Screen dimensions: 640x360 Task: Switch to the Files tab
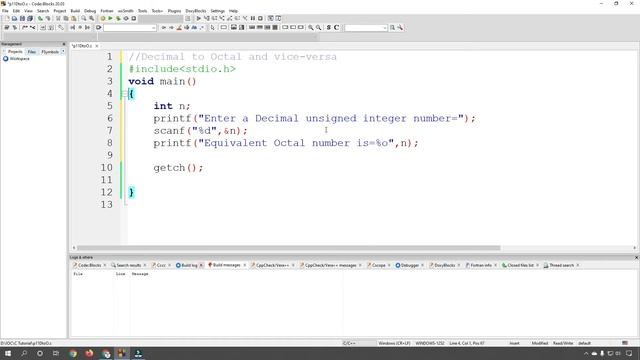point(31,52)
